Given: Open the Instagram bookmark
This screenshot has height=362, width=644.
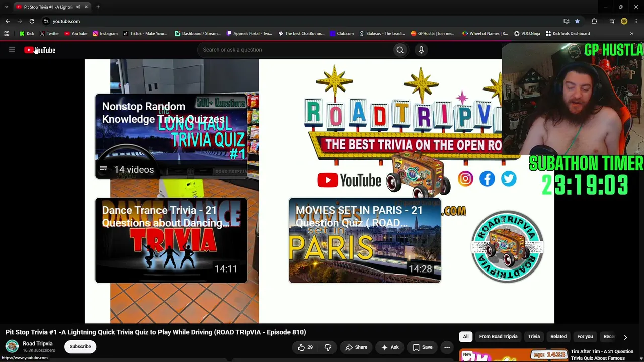Looking at the screenshot, I should (105, 34).
